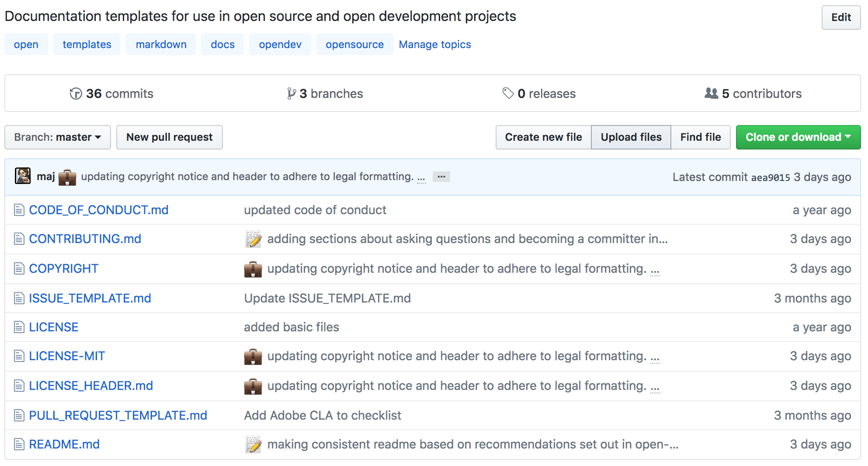Open commit aea9015

coord(771,177)
